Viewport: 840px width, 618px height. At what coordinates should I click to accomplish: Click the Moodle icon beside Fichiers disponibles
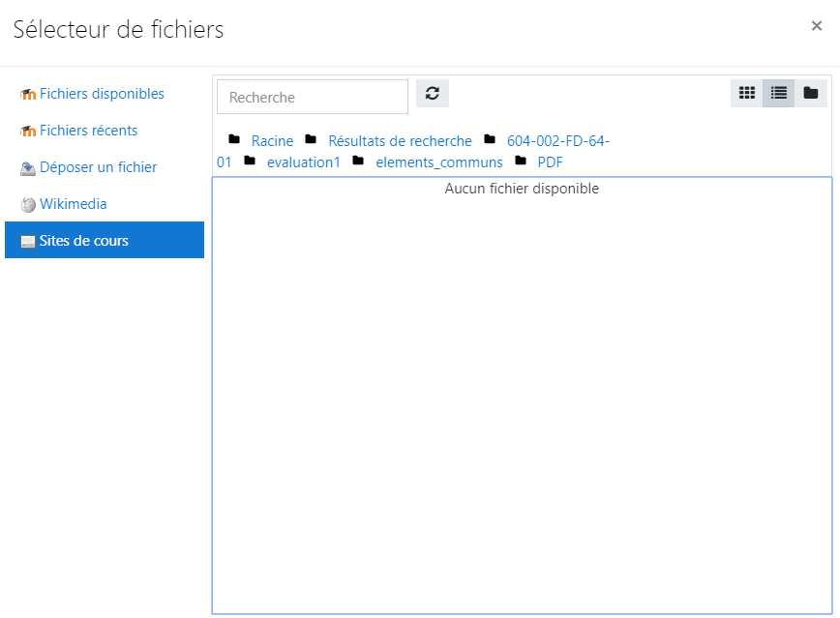pos(28,95)
